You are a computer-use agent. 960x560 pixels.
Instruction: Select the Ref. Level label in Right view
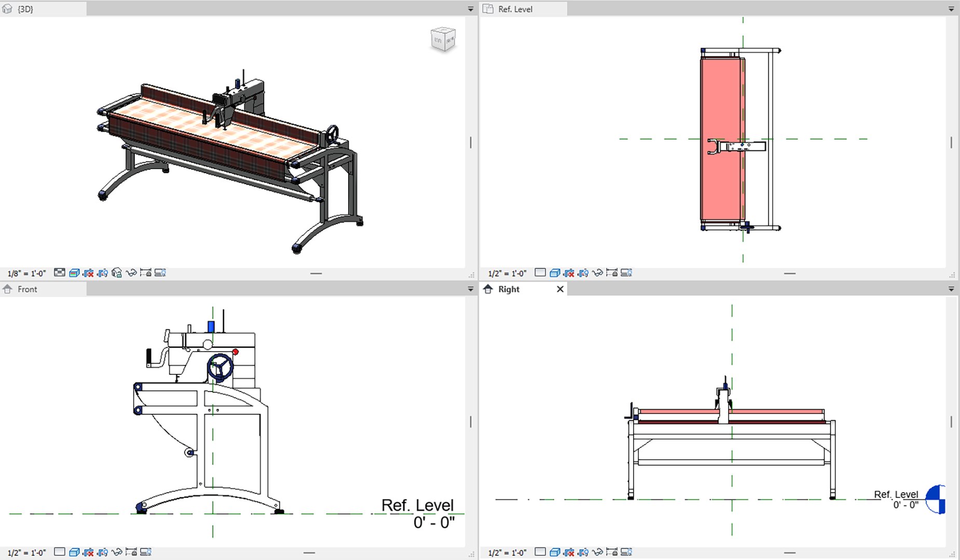(896, 494)
